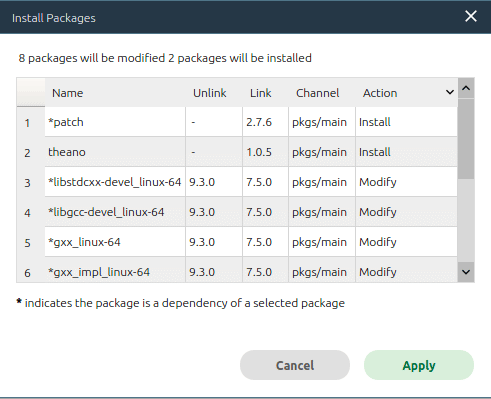The height and width of the screenshot is (399, 491).
Task: Click the vertical scrollbar thumb
Action: point(466,139)
